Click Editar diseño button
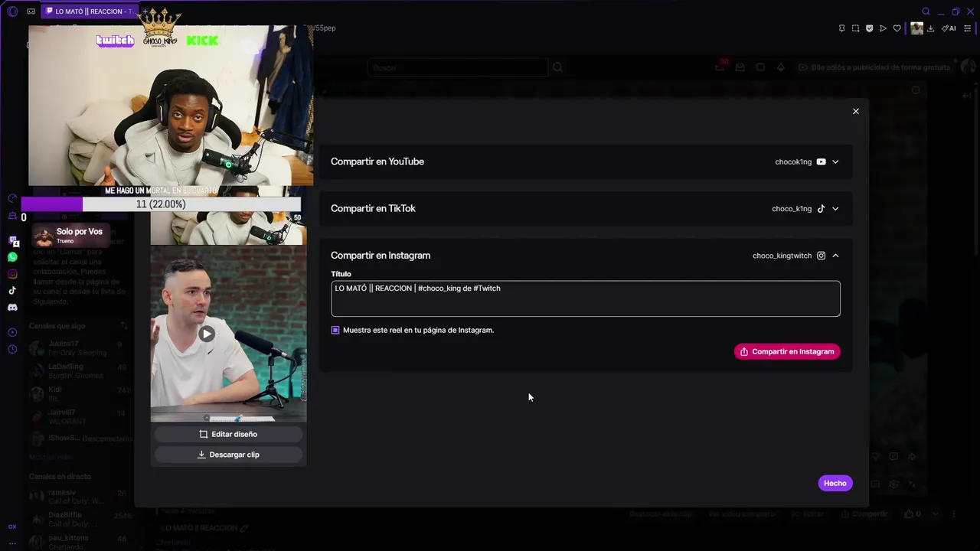The image size is (980, 551). pos(228,434)
